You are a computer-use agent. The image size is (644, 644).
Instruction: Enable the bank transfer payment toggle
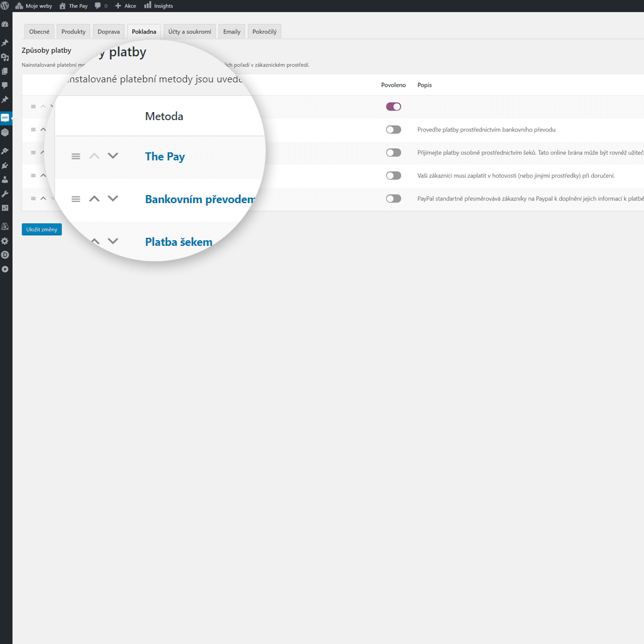tap(393, 129)
